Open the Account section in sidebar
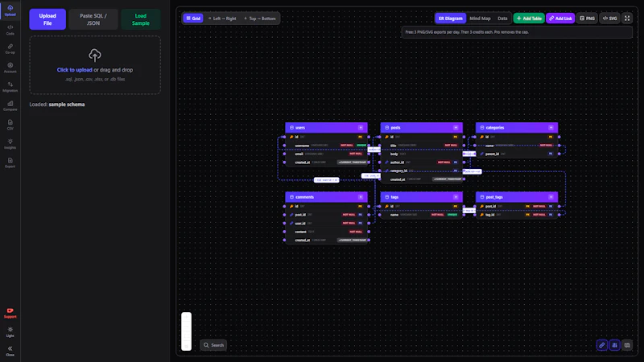Viewport: 644px width, 362px height. pos(10,68)
